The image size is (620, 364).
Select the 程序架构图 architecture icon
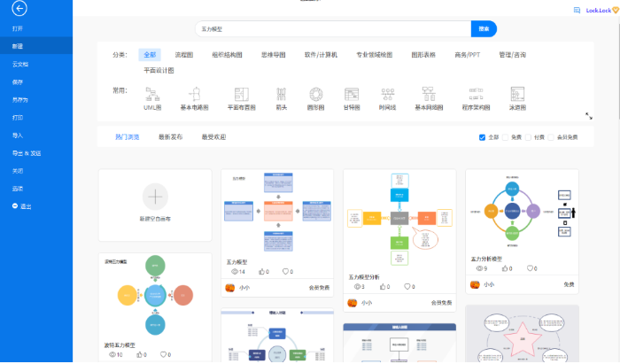point(477,95)
